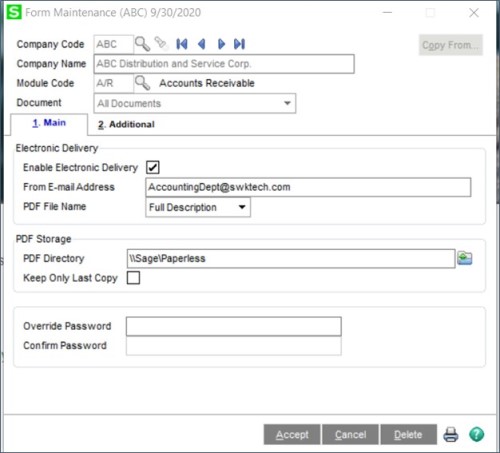
Task: Minimize the Form Maintenance window
Action: 387,13
